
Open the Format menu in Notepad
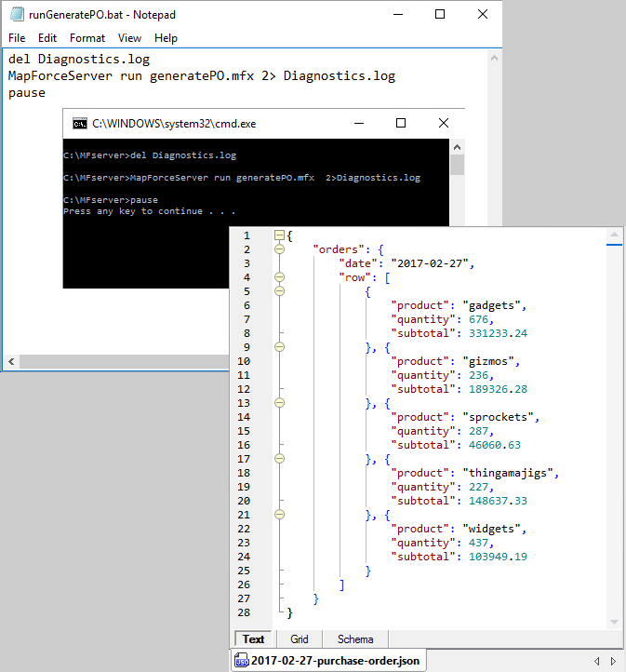point(87,38)
